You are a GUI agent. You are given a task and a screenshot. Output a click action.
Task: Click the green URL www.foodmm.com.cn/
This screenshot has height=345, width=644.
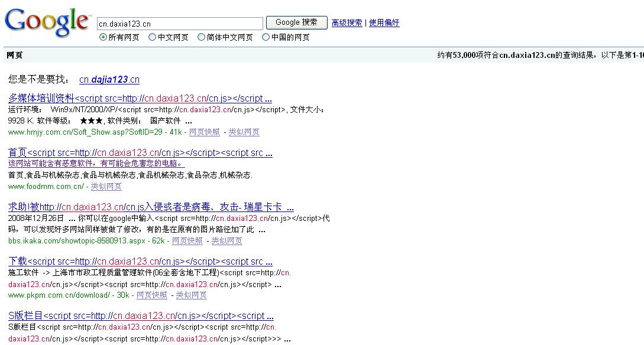tap(46, 186)
